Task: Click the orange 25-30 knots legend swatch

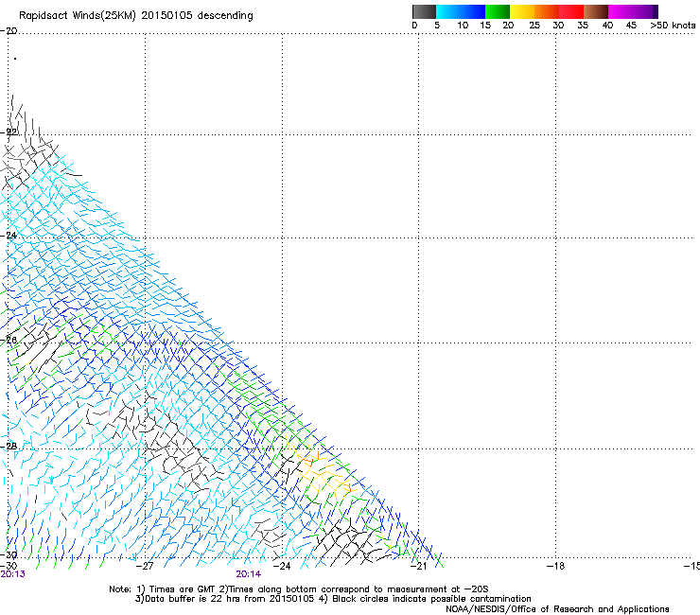Action: (547, 11)
